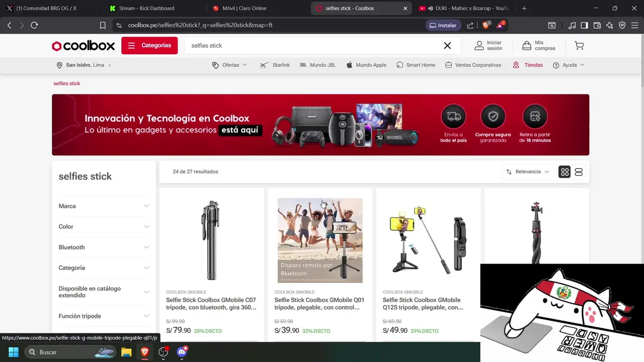
Task: Open a new browser tab
Action: pos(524,8)
